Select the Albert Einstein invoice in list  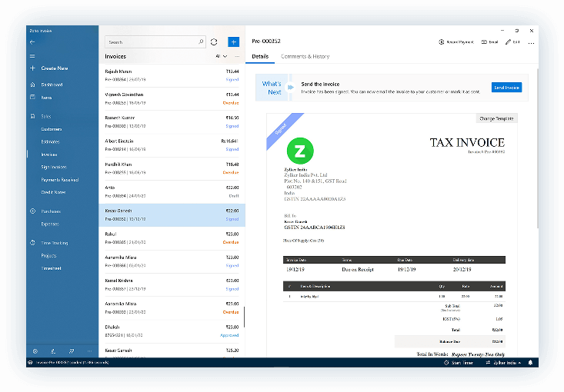pyautogui.click(x=172, y=145)
